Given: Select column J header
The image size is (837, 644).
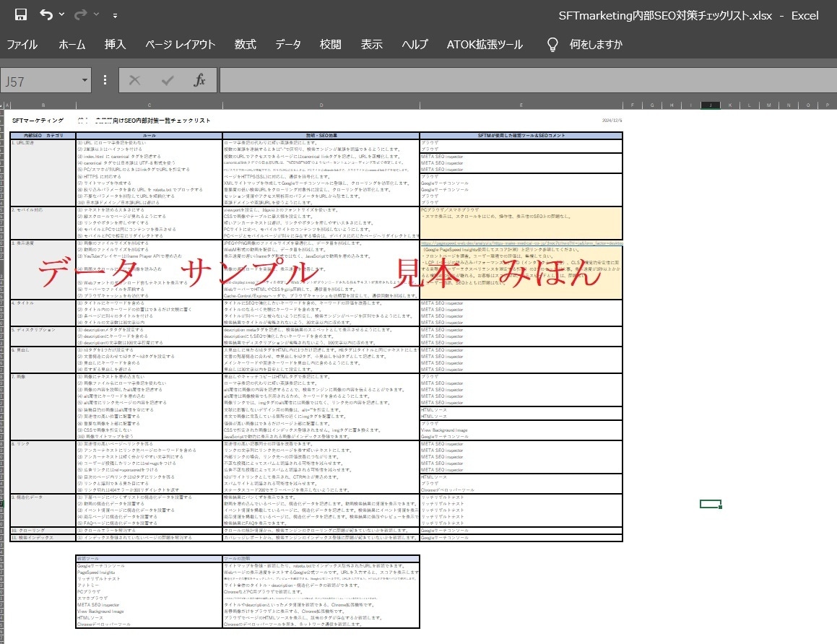Looking at the screenshot, I should point(710,105).
